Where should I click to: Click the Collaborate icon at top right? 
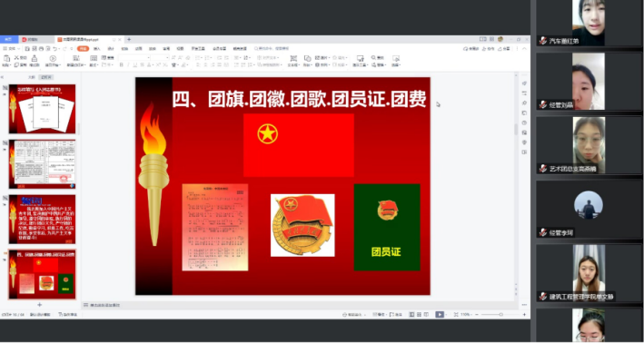click(484, 48)
